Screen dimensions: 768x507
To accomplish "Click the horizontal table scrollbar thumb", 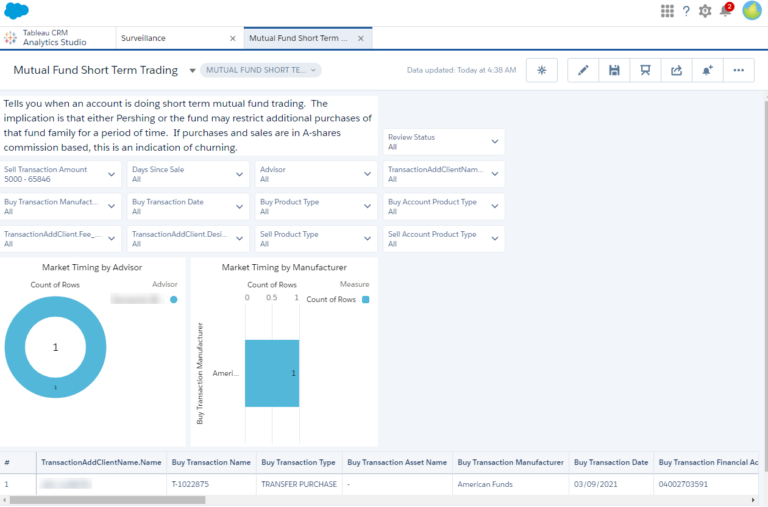I will [x=107, y=500].
